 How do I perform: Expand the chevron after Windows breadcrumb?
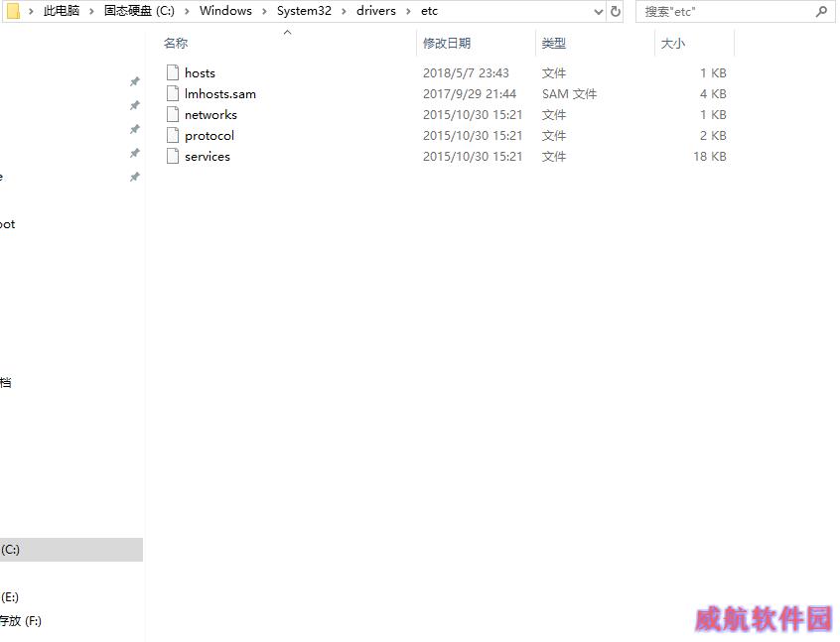(x=264, y=11)
